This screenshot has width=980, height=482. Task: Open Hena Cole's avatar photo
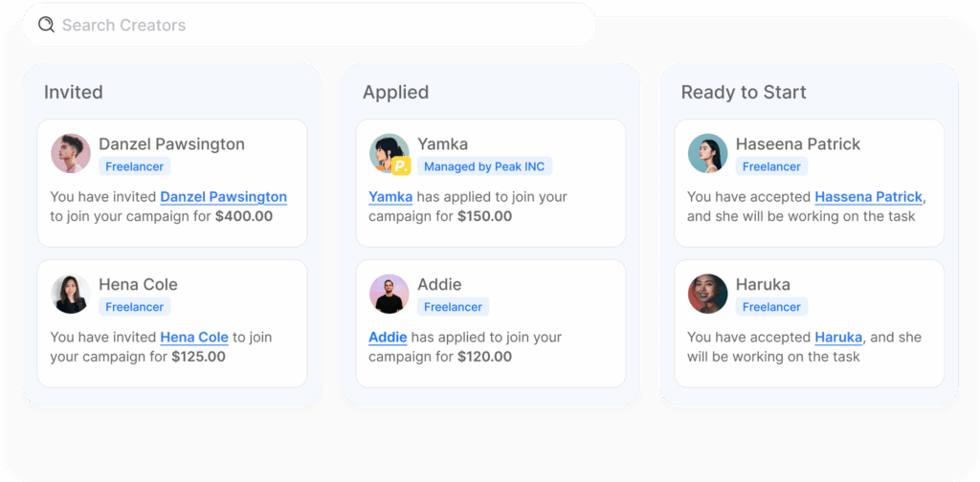click(x=71, y=294)
